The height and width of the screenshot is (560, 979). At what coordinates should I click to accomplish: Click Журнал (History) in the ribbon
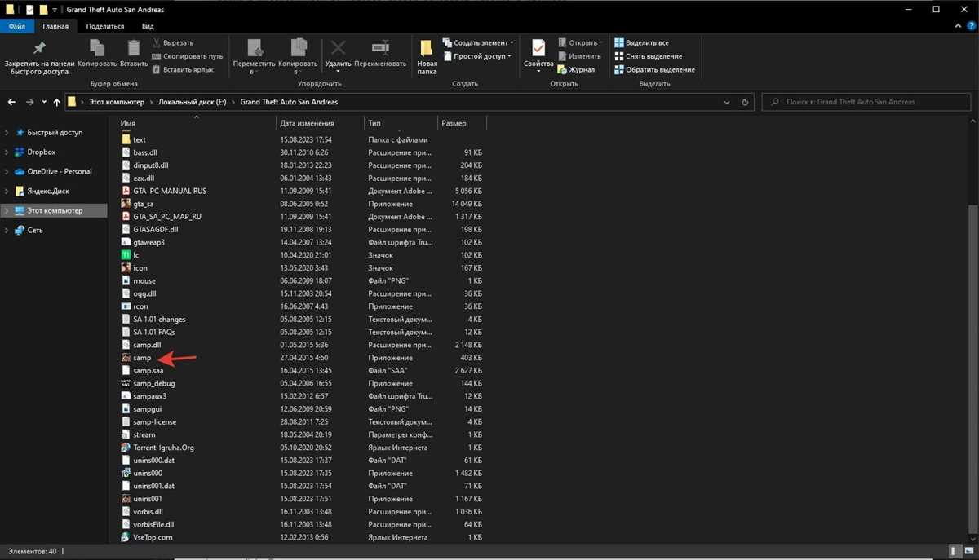pos(577,69)
